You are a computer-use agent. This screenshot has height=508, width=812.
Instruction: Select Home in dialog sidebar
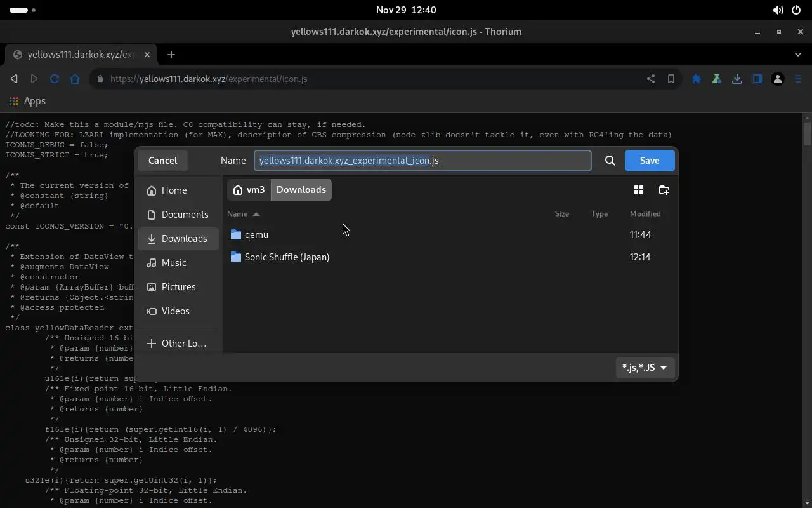tap(179, 190)
